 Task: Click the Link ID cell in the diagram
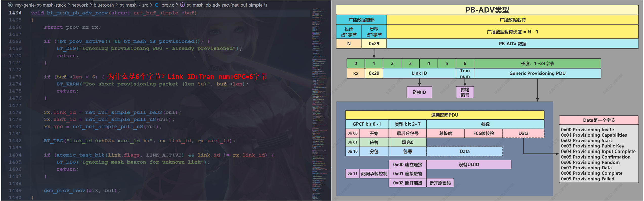point(419,73)
